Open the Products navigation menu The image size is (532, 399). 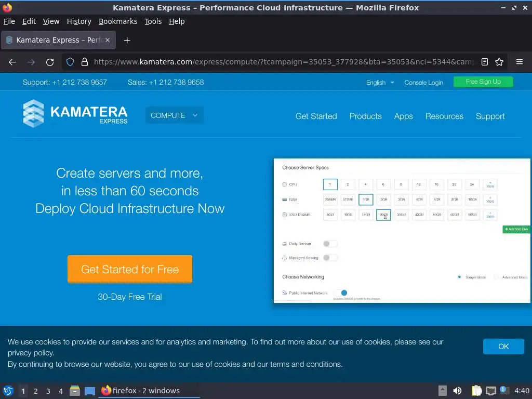point(365,116)
